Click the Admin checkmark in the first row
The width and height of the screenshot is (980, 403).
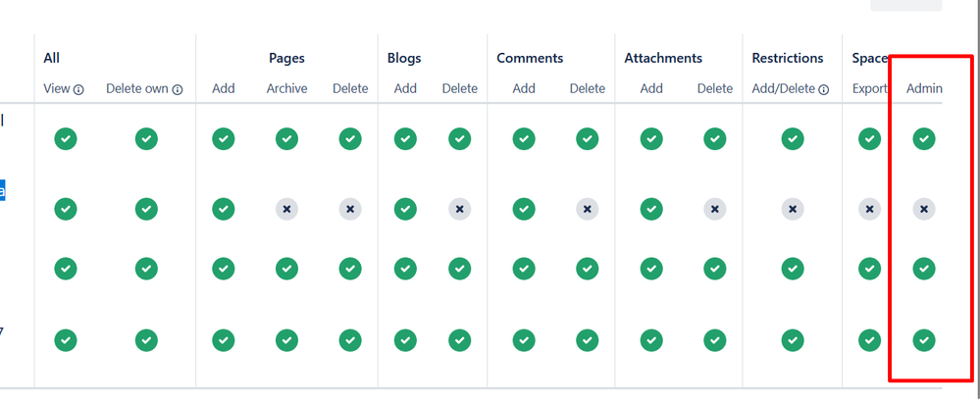coord(924,139)
